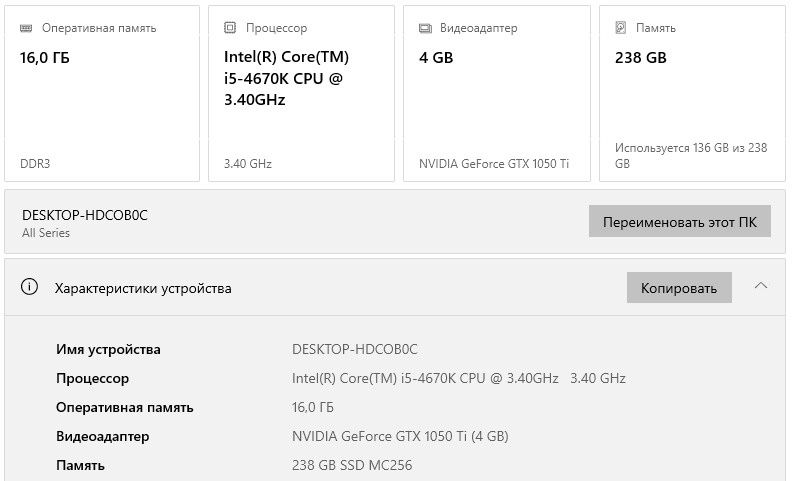Click the info icon beside Характеристики устройства
Viewport: 797px width, 481px height.
point(30,288)
